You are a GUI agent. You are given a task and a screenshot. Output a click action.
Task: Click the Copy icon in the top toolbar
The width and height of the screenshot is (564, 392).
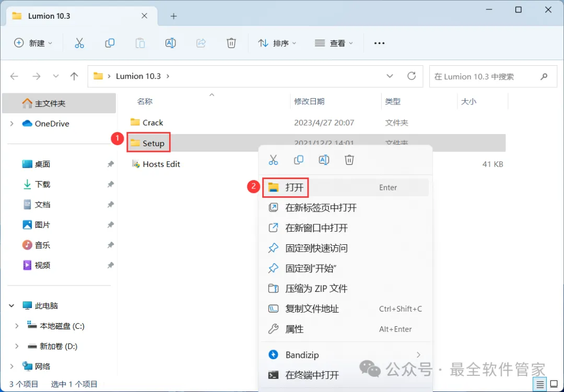point(110,43)
